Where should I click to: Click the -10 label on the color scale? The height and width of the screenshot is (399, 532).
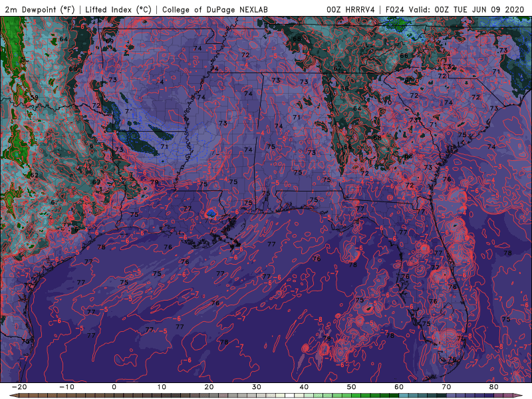point(66,387)
